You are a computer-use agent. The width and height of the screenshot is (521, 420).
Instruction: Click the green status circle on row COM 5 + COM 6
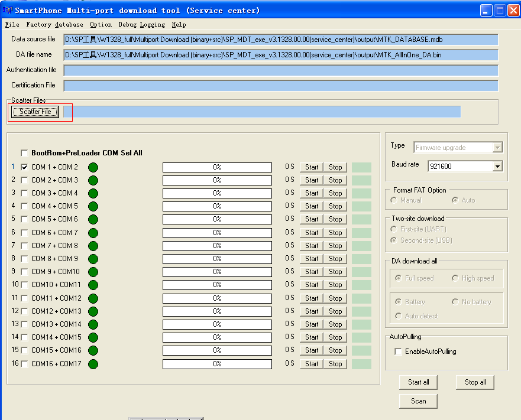[x=93, y=220]
